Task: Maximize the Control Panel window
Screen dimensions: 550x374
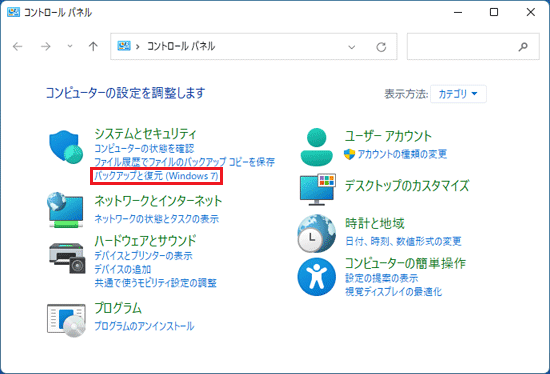Action: [x=494, y=12]
